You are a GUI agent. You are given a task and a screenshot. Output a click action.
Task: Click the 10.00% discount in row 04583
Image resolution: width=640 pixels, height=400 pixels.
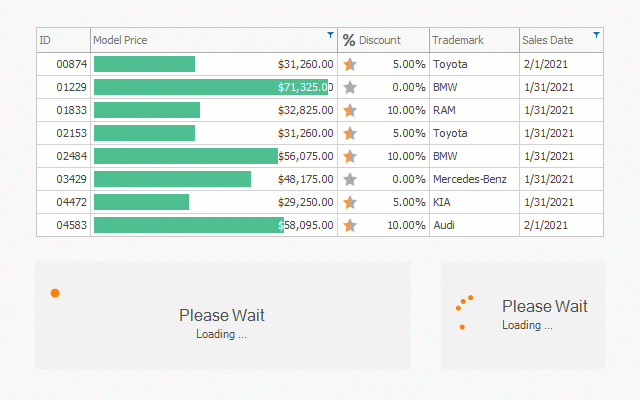(407, 225)
